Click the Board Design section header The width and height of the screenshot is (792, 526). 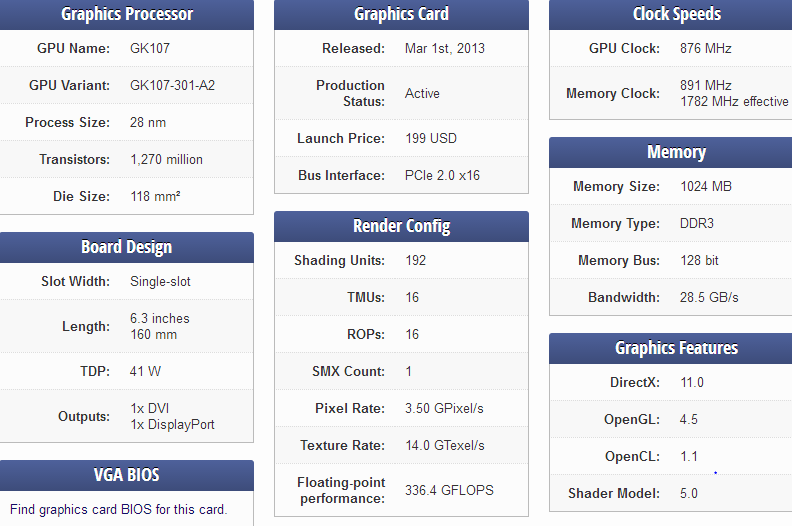127,247
